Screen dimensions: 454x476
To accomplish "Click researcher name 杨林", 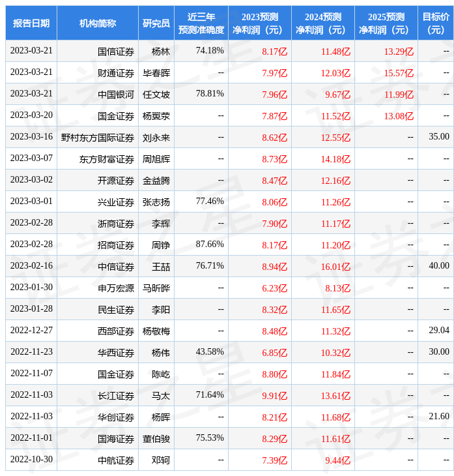I will coord(161,52).
